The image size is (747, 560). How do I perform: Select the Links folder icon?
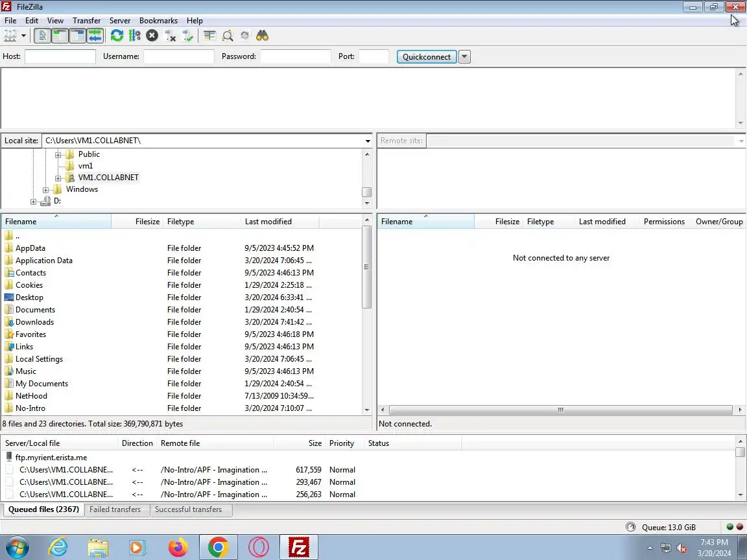[8, 347]
